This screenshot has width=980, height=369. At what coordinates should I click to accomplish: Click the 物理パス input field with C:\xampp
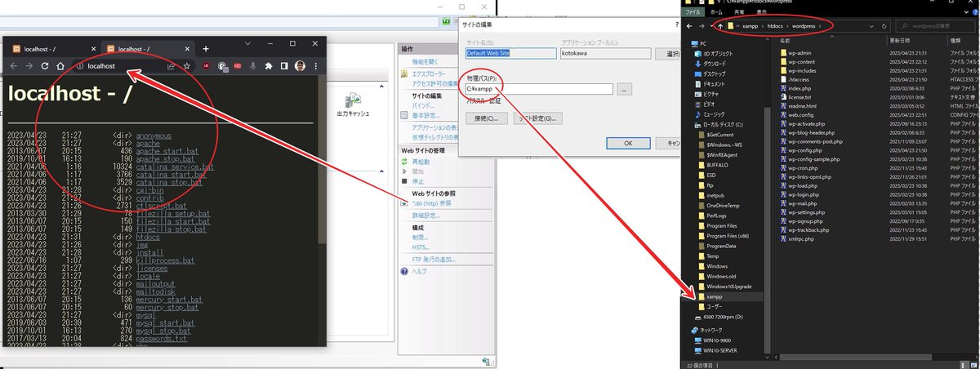[x=539, y=89]
